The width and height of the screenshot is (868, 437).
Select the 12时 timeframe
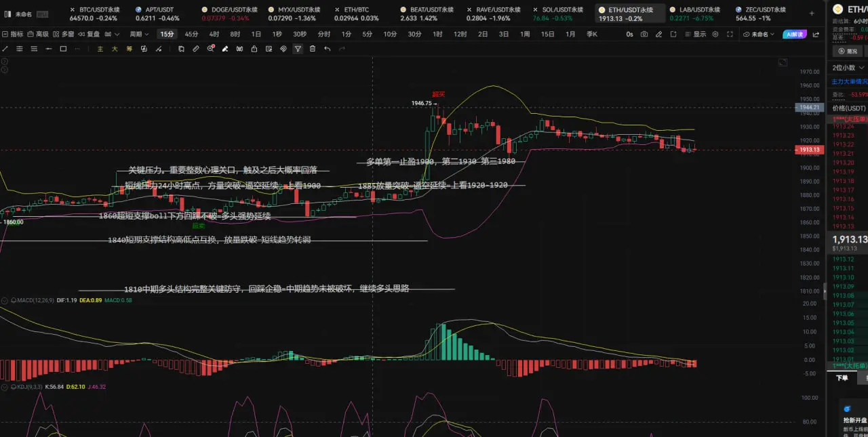tap(460, 34)
